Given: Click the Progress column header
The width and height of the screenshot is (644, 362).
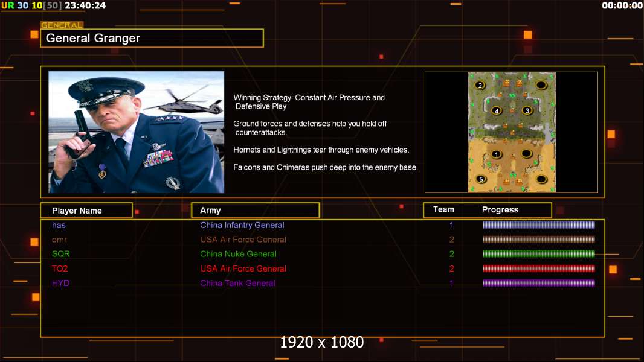Looking at the screenshot, I should 500,209.
